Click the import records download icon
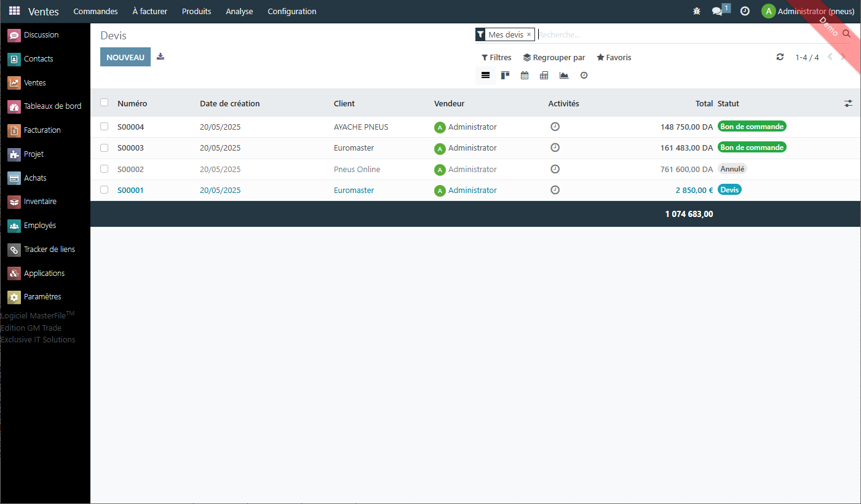 [x=161, y=57]
